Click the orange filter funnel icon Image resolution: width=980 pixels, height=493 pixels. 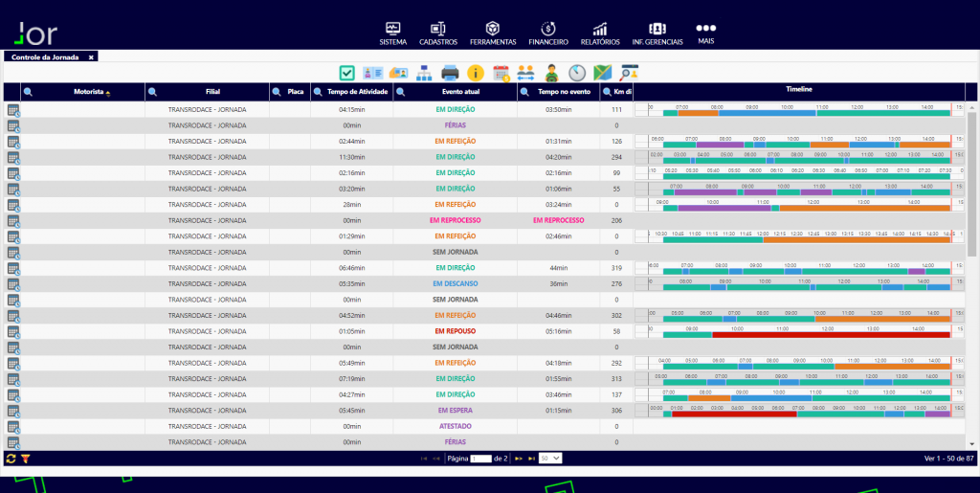(26, 459)
